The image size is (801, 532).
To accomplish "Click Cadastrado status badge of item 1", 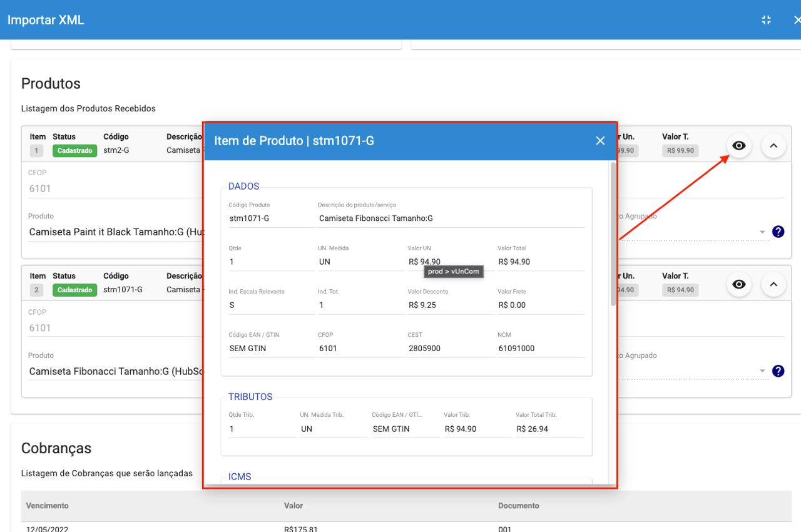I will 75,151.
